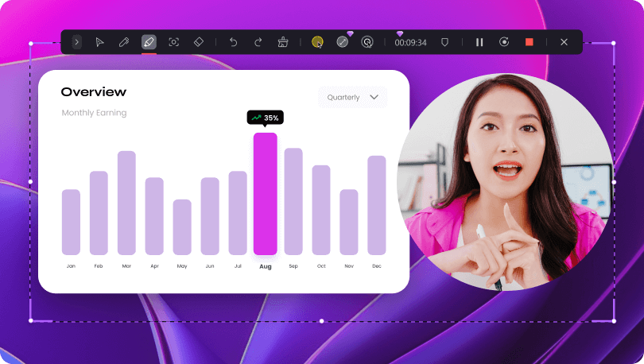Select the Oct bar in the chart
644x364 pixels.
[x=321, y=210]
